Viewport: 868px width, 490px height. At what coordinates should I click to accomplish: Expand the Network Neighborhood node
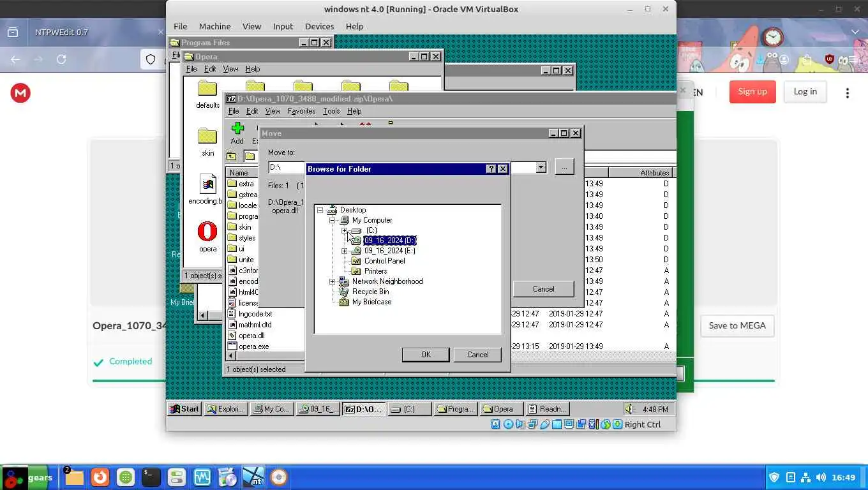coord(333,281)
